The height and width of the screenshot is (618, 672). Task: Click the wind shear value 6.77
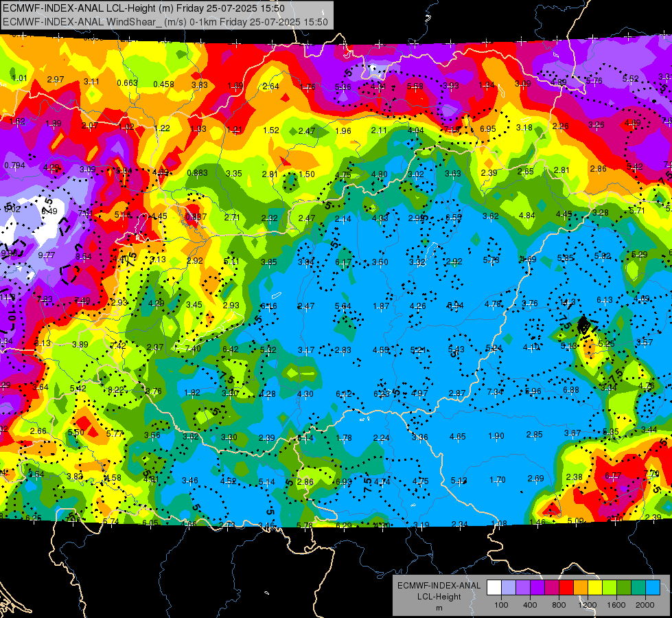(613, 476)
